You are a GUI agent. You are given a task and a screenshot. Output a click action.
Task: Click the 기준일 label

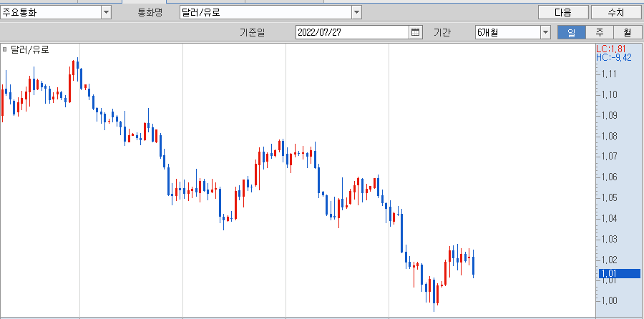tap(253, 32)
